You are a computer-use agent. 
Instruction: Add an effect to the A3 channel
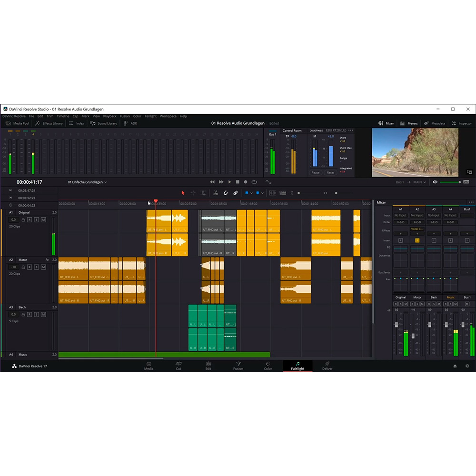434,234
